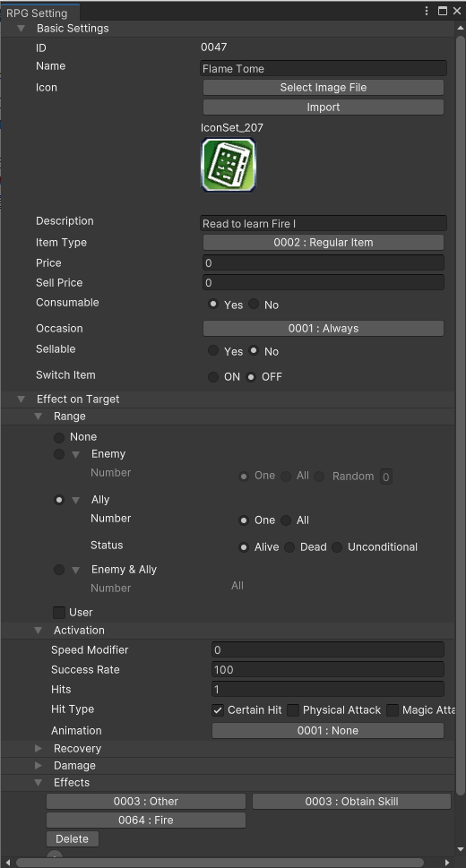Click the scroll up arrow of vertical scrollbar
Viewport: 466px width, 868px height.
(460, 28)
